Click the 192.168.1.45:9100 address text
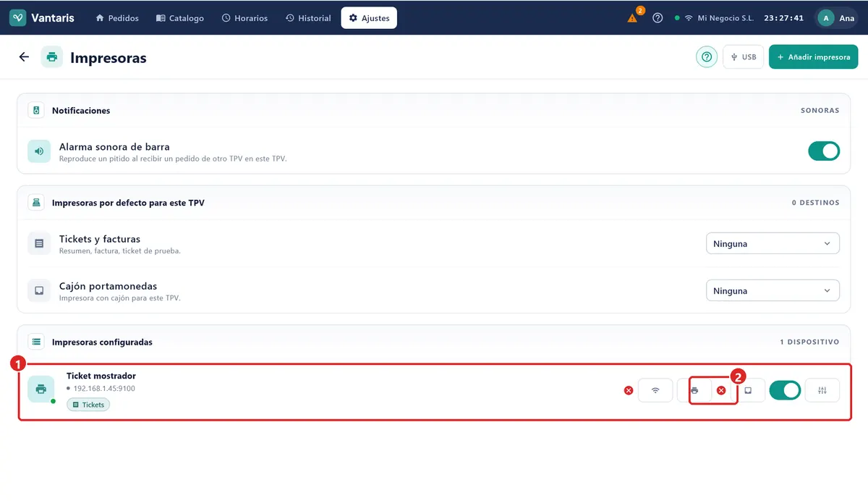 tap(104, 389)
